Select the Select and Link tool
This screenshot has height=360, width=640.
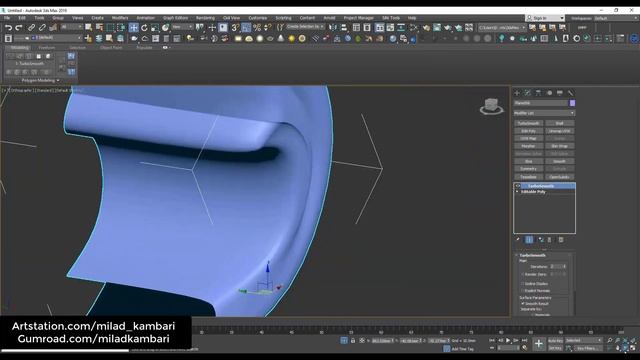coord(31,28)
